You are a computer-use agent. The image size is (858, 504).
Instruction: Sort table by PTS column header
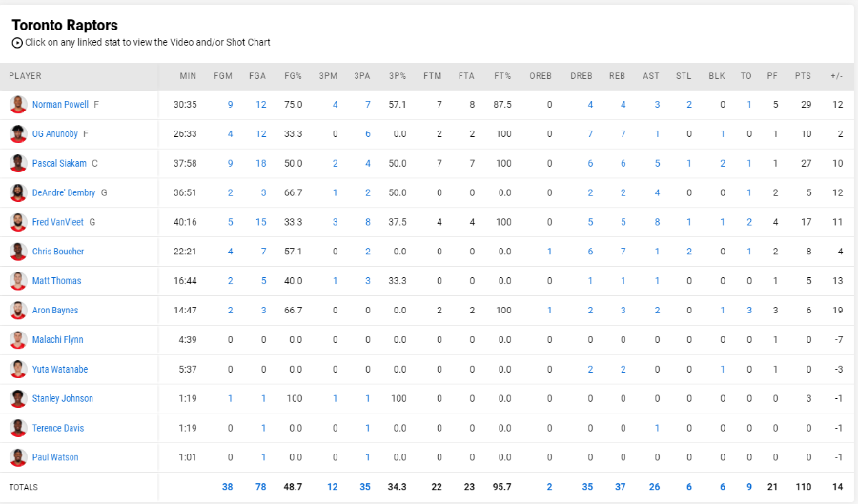tap(803, 76)
